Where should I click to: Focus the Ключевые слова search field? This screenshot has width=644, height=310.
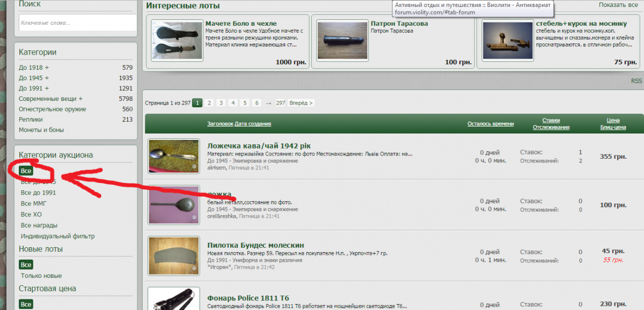77,23
